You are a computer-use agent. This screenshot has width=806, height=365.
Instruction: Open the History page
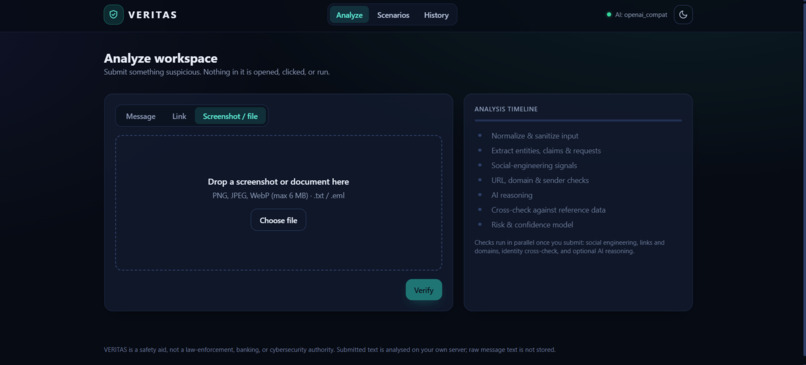point(436,15)
